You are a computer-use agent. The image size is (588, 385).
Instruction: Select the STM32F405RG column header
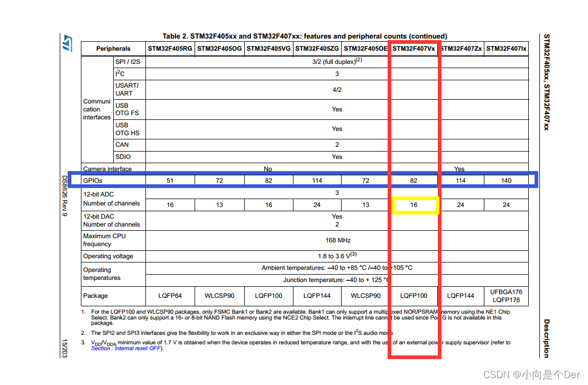[x=170, y=49]
